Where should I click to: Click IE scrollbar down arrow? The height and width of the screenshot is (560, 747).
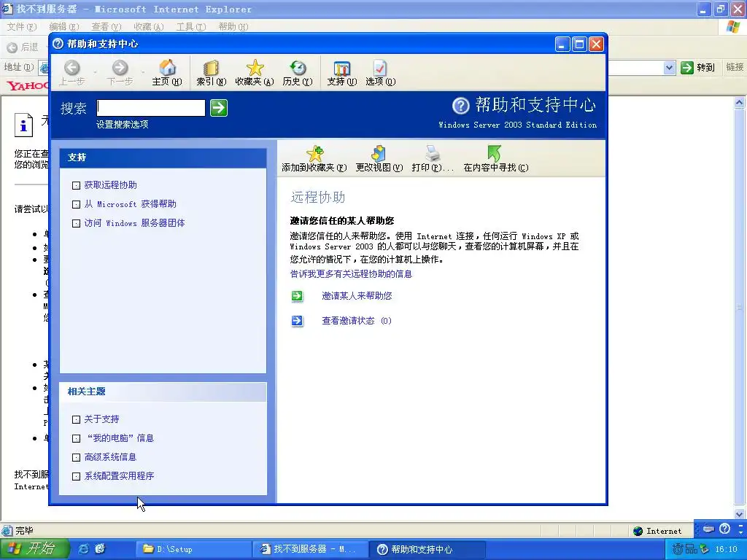pos(740,514)
